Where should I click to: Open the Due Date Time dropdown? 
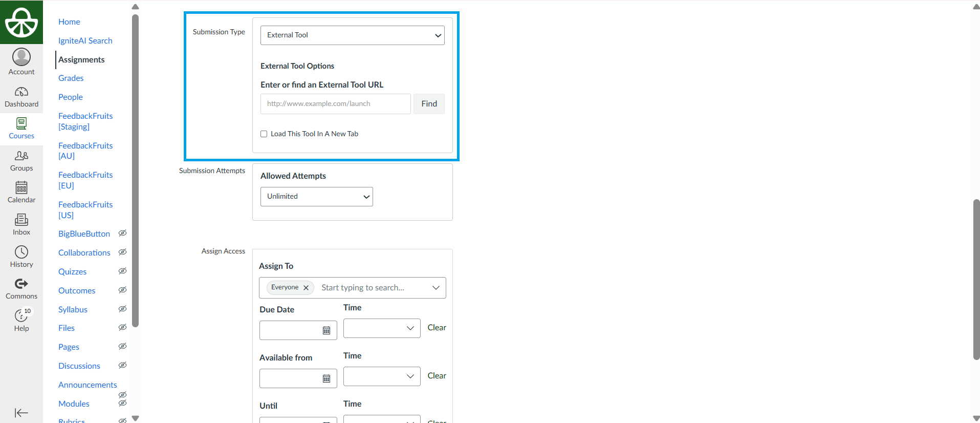point(382,328)
